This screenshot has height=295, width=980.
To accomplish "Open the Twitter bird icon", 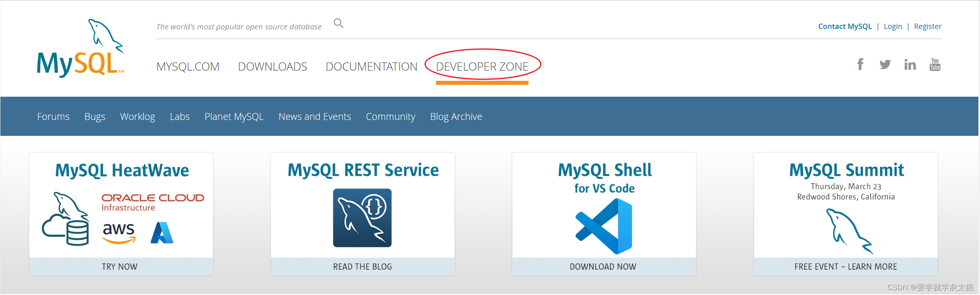I will [x=885, y=64].
